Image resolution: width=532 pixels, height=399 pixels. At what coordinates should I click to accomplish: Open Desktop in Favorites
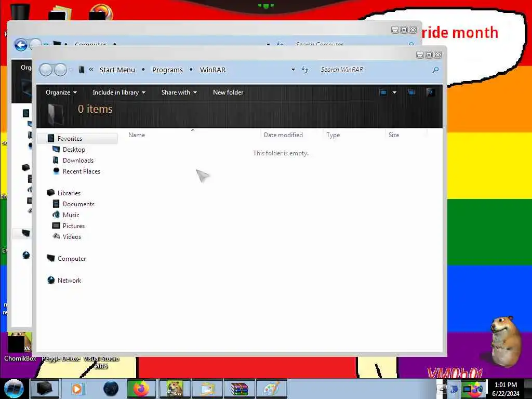tap(74, 149)
